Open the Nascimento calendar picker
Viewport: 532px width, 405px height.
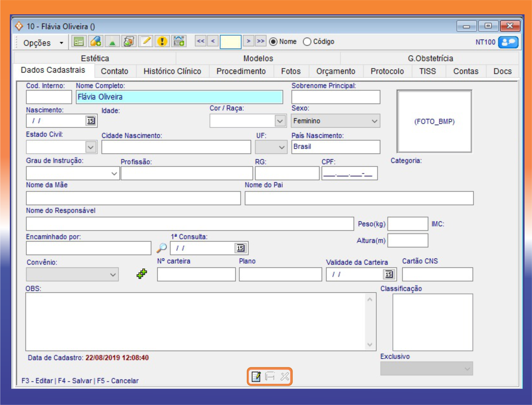91,120
